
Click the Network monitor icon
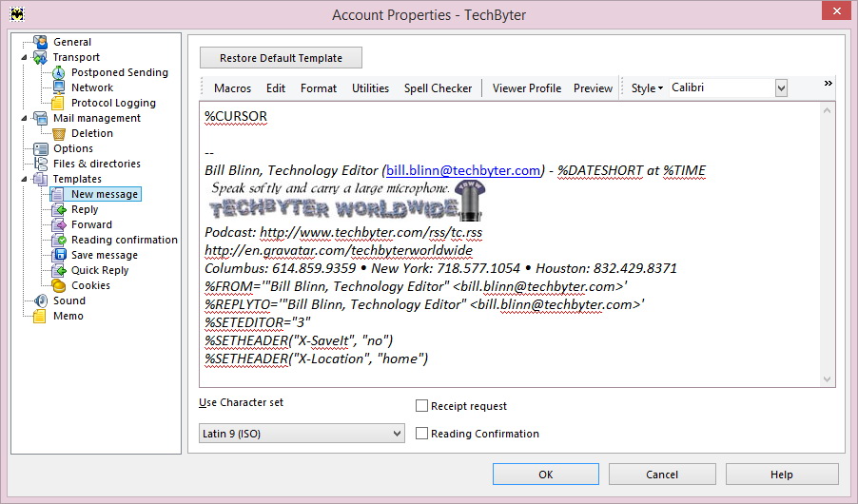58,87
